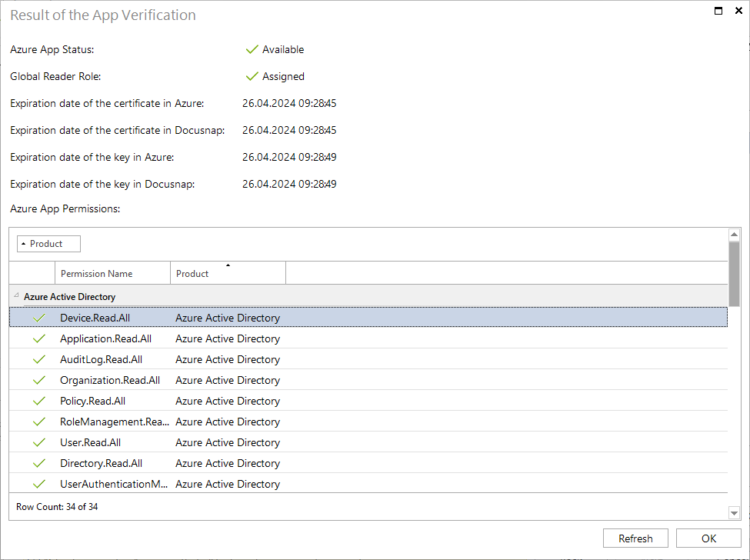Screen dimensions: 750x560
Task: Click the check icon for Device.Read.All
Action: [39, 318]
